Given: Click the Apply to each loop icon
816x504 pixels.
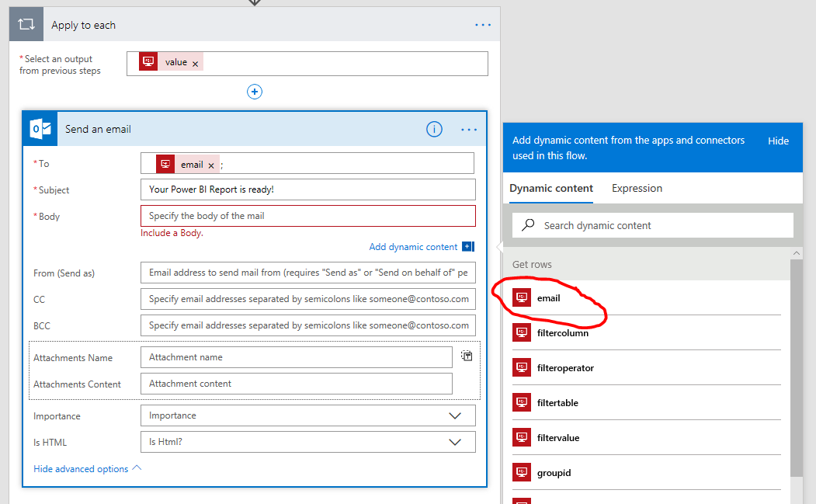Looking at the screenshot, I should coord(26,25).
